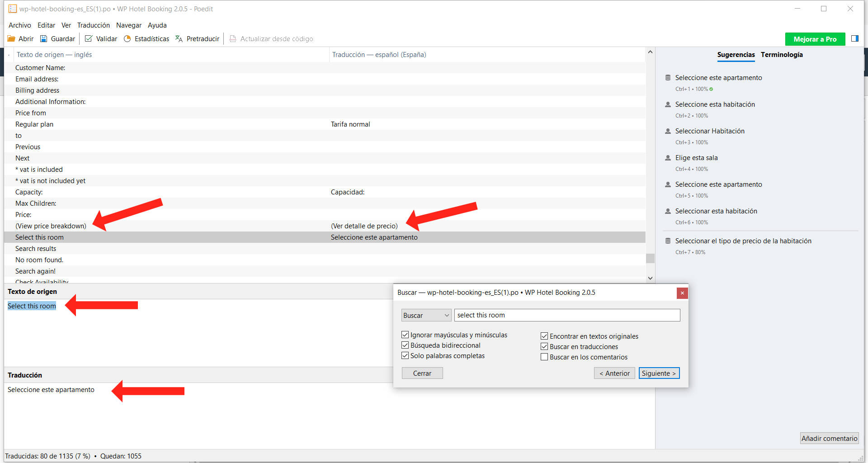Viewport: 868px width, 463px height.
Task: Open the Ayuda menu
Action: [157, 25]
